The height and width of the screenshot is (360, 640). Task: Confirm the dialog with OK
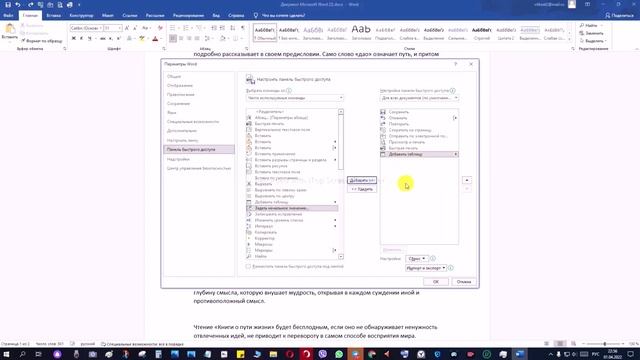pos(436,282)
